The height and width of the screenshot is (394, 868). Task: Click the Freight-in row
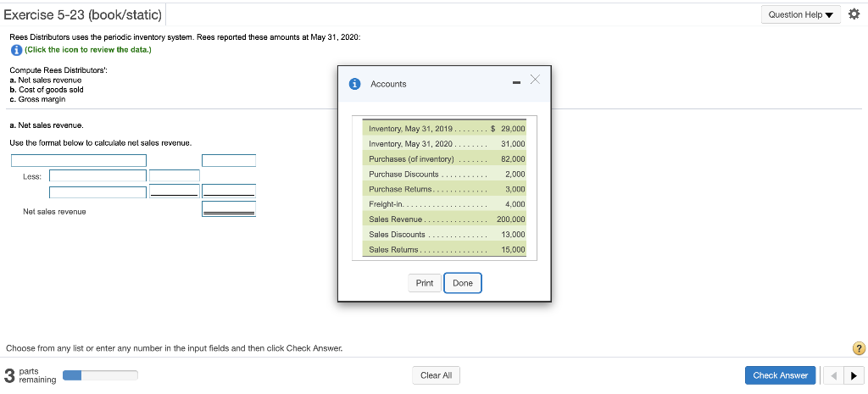click(444, 204)
